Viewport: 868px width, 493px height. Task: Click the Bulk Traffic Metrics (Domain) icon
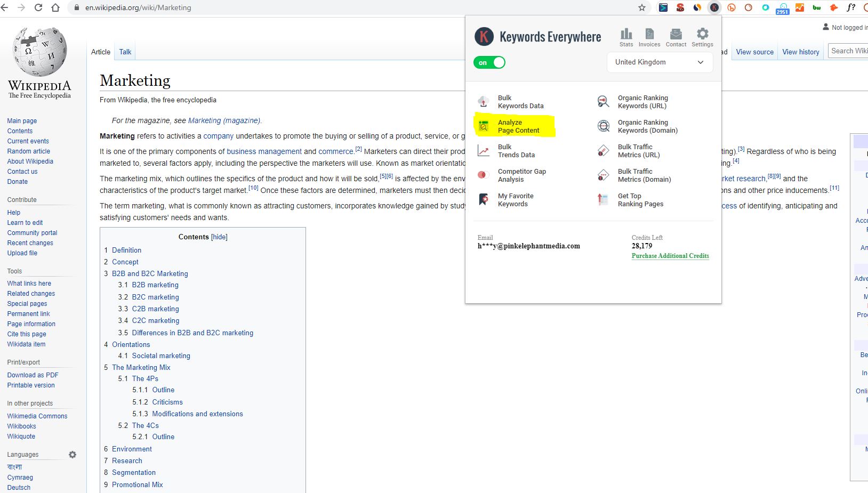(603, 175)
